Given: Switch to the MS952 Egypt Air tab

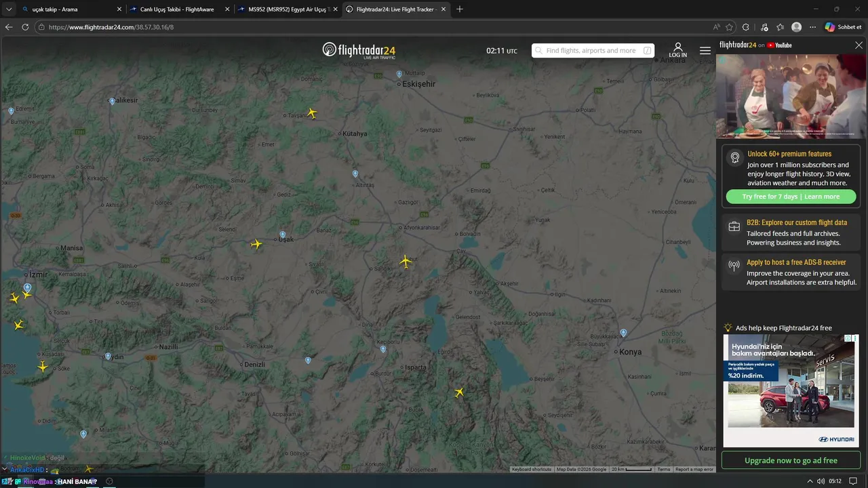Looking at the screenshot, I should [x=288, y=9].
